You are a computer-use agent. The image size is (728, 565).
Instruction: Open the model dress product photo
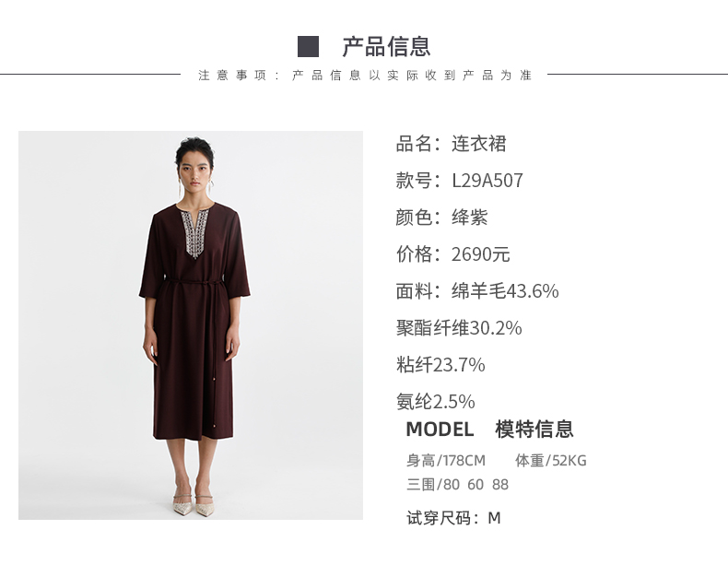point(191,325)
